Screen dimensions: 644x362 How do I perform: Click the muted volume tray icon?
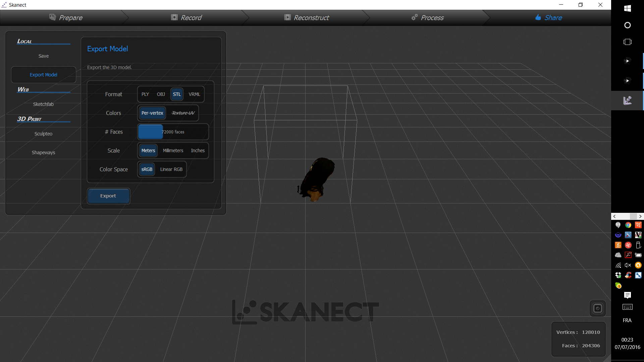[628, 265]
